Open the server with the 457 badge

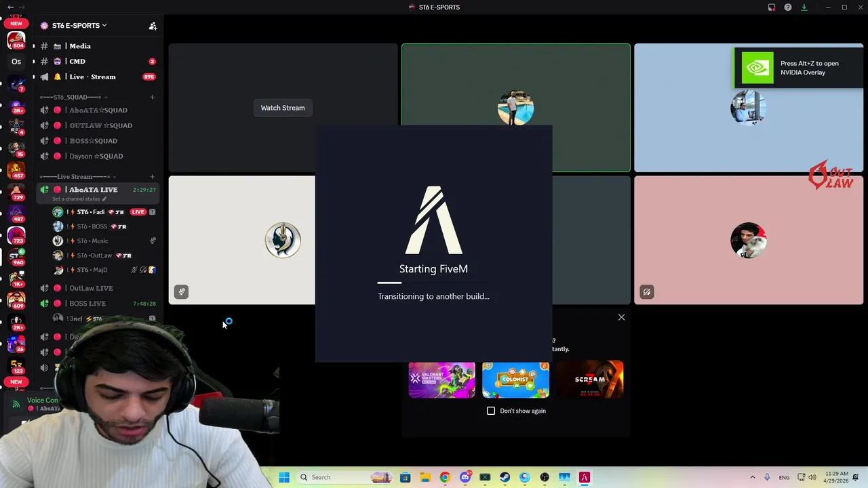click(16, 170)
